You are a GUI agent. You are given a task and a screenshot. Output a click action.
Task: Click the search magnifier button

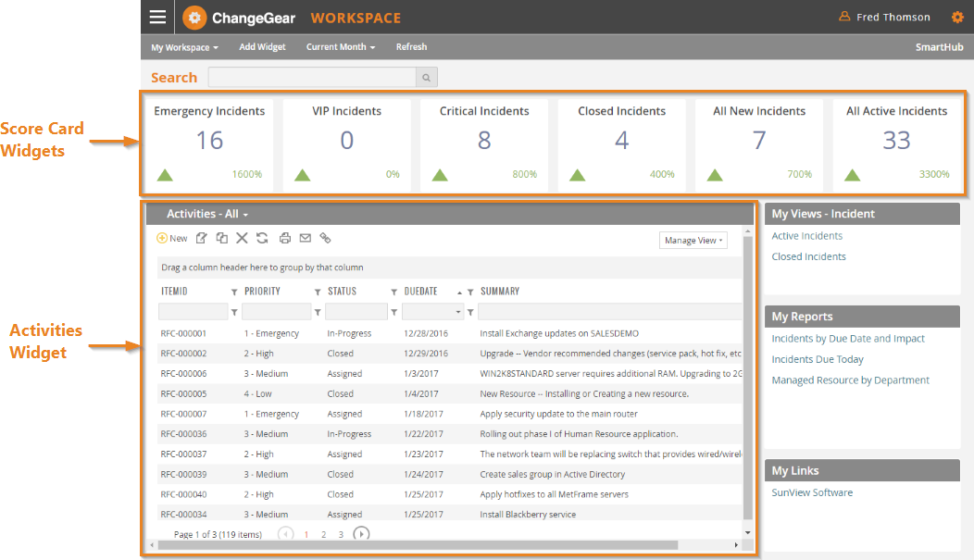[426, 78]
